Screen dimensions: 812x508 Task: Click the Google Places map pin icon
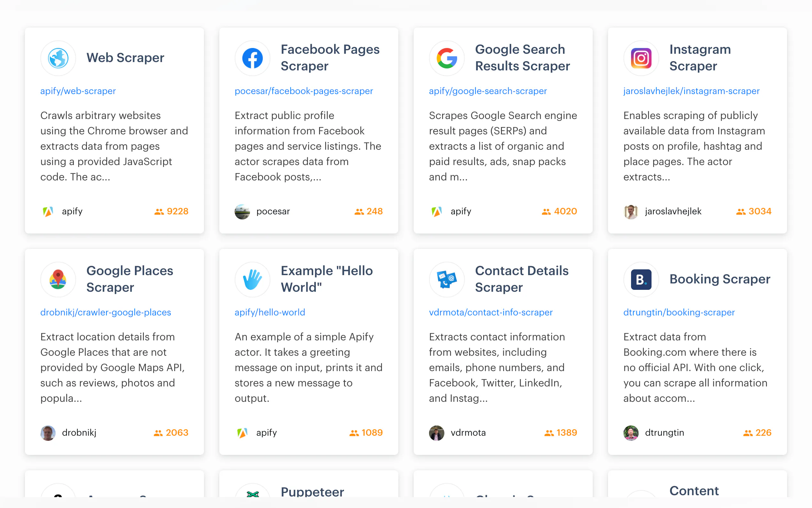[x=58, y=279]
